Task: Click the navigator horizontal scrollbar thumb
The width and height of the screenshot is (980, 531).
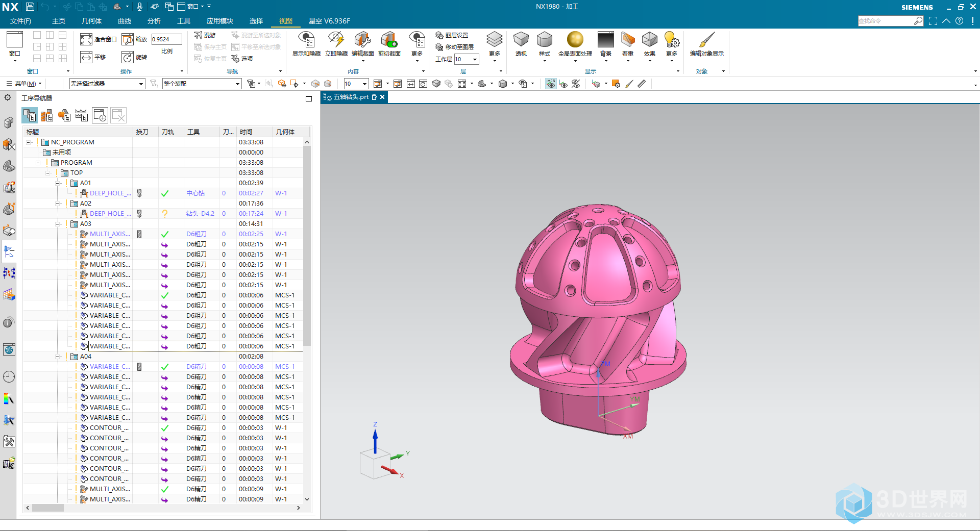Action: click(48, 508)
